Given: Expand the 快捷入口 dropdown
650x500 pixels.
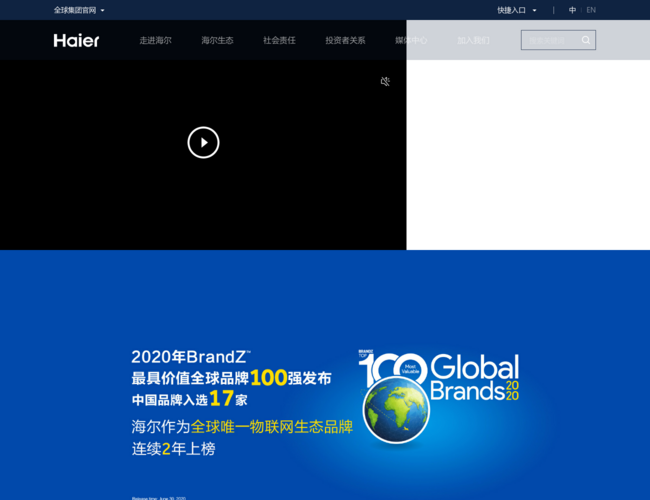Looking at the screenshot, I should 517,10.
